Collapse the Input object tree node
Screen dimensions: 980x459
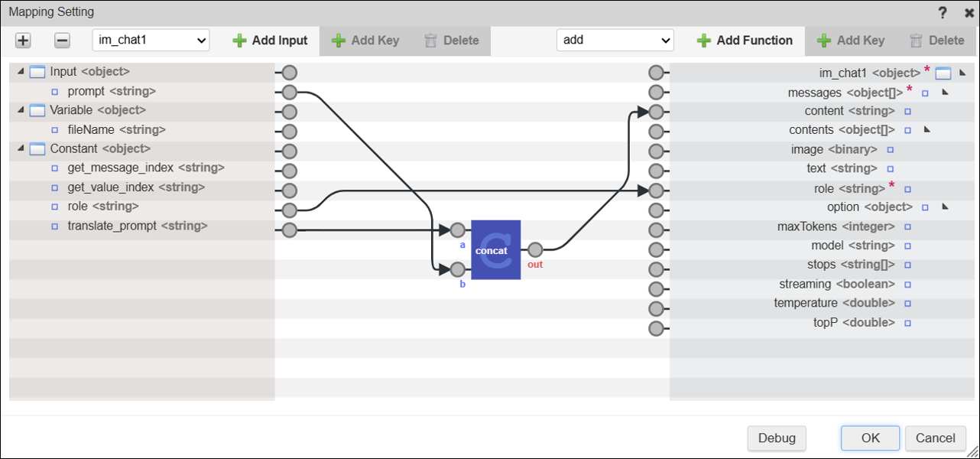[x=21, y=72]
